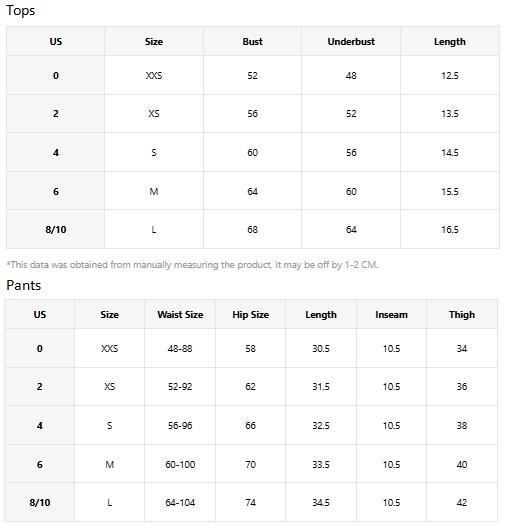Click the Thigh column header

click(462, 314)
